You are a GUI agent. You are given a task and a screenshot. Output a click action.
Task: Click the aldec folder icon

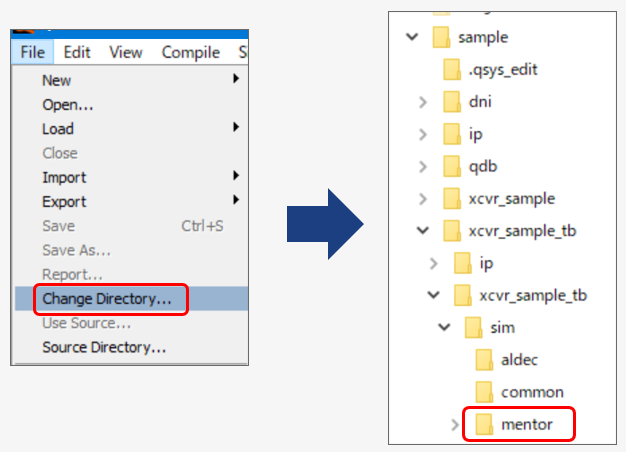484,360
